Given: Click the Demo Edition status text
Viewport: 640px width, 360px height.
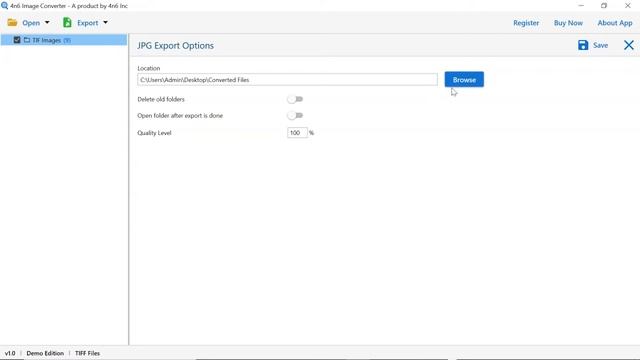Looking at the screenshot, I should [45, 353].
